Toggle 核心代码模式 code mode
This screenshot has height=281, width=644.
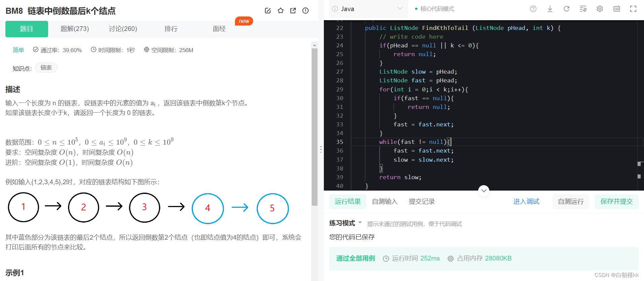(435, 9)
